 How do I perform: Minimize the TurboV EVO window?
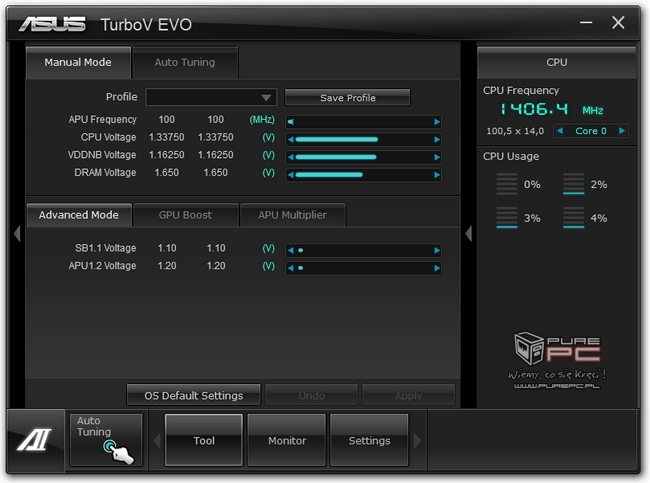pyautogui.click(x=586, y=22)
